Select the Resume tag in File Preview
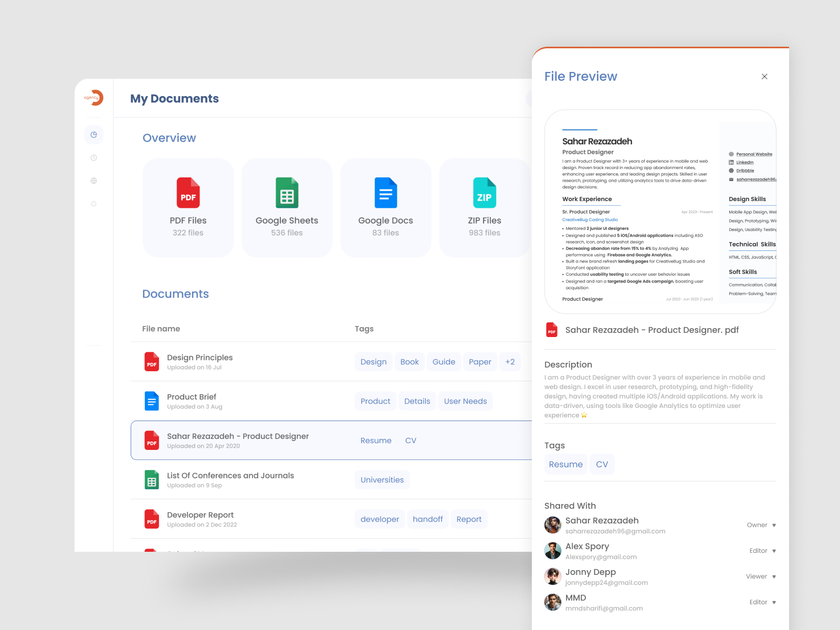The image size is (840, 630). pyautogui.click(x=565, y=464)
